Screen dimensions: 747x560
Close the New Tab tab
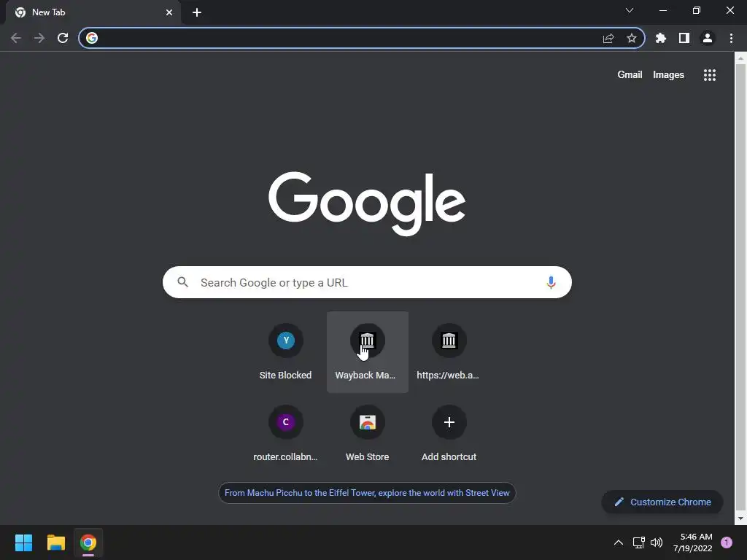[169, 12]
